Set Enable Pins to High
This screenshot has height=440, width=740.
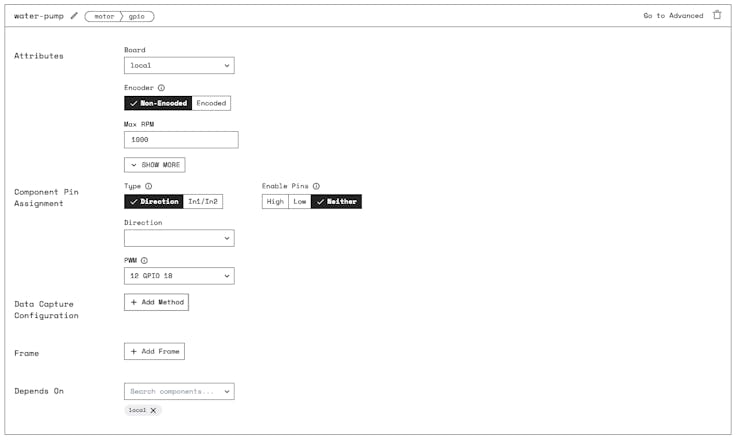pos(274,201)
